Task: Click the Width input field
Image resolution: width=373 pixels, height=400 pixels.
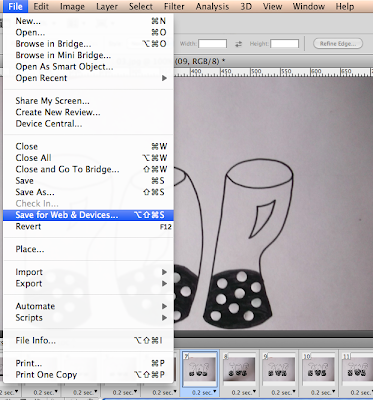Action: pos(213,44)
